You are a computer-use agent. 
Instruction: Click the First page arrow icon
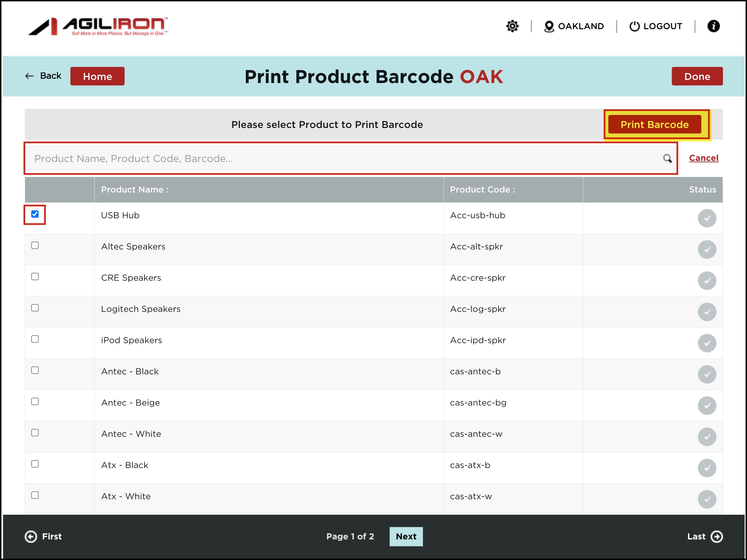[x=31, y=536]
